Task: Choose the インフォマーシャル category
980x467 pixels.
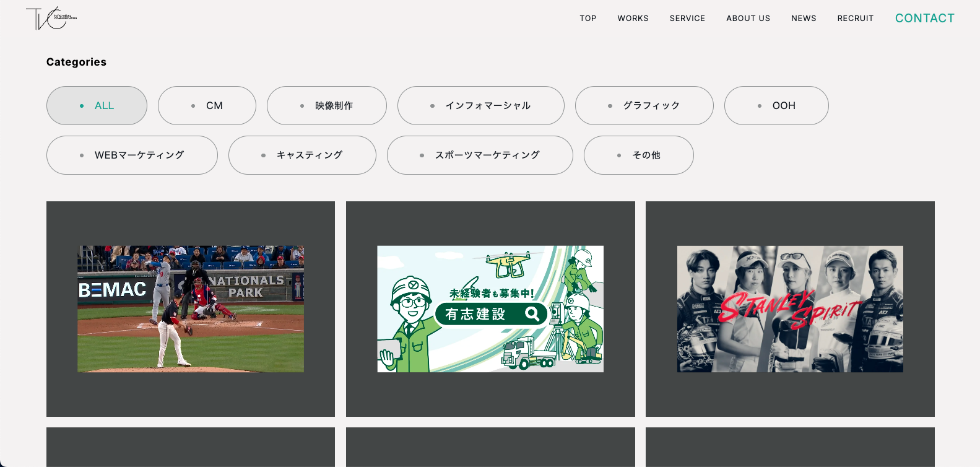Action: tap(480, 106)
